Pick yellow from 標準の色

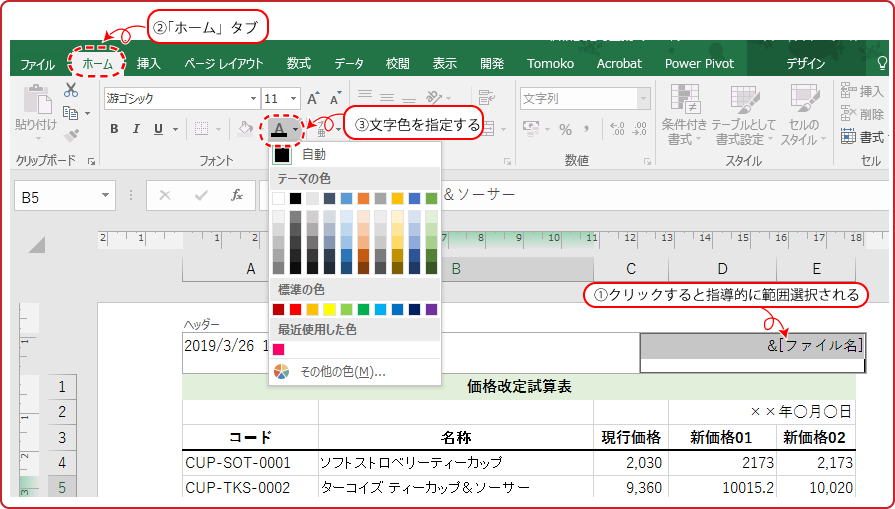(x=329, y=309)
